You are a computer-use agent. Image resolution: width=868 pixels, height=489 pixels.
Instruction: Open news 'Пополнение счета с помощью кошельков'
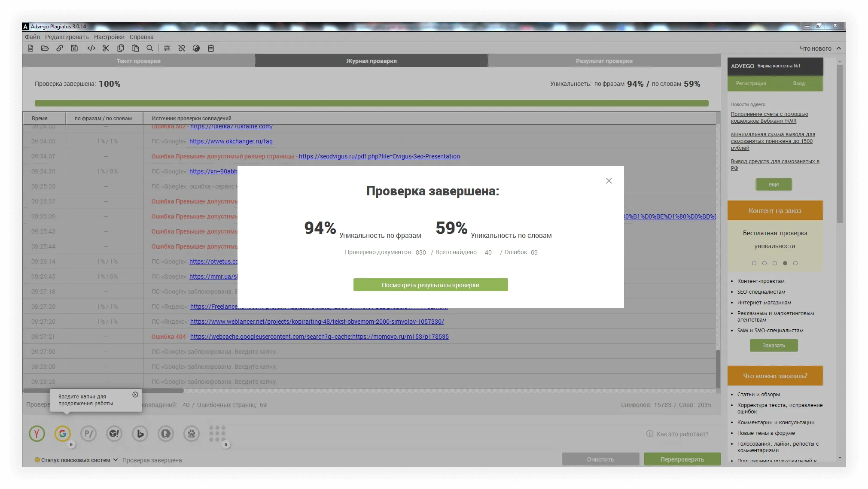coord(769,117)
